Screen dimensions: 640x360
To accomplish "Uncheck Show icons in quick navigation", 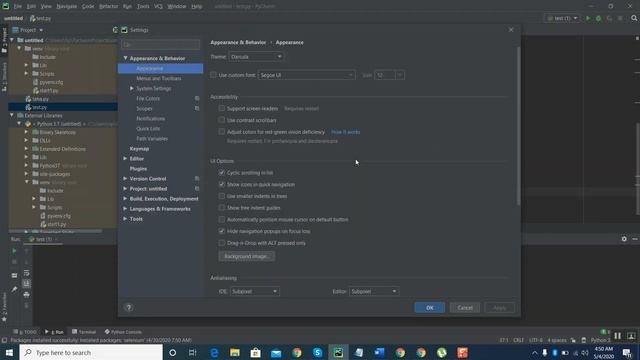I will 222,184.
